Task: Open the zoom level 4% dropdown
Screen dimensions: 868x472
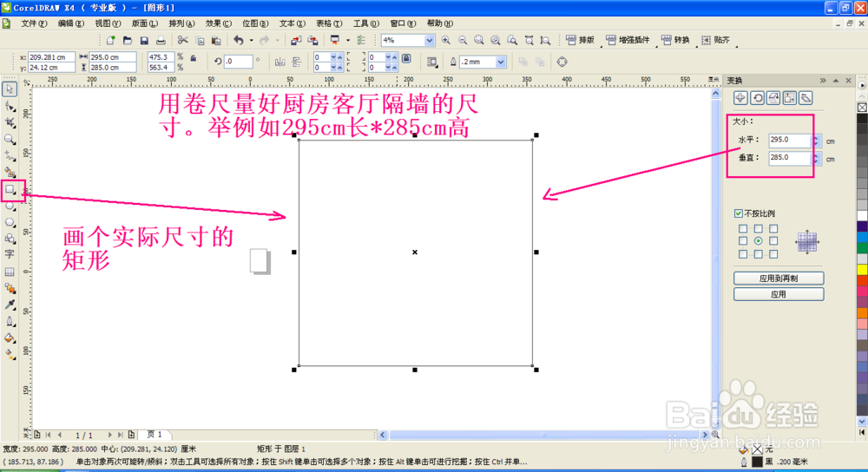Action: pyautogui.click(x=429, y=40)
